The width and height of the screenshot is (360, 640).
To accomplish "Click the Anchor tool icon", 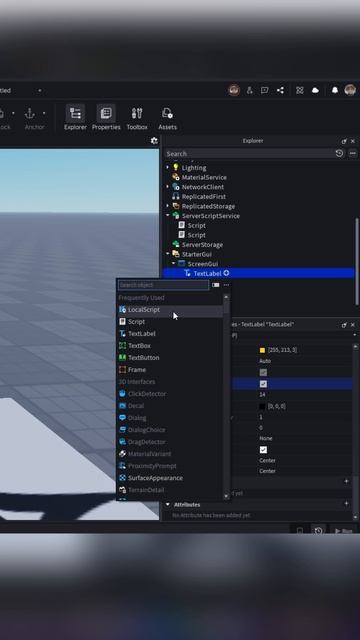I will click(30, 113).
